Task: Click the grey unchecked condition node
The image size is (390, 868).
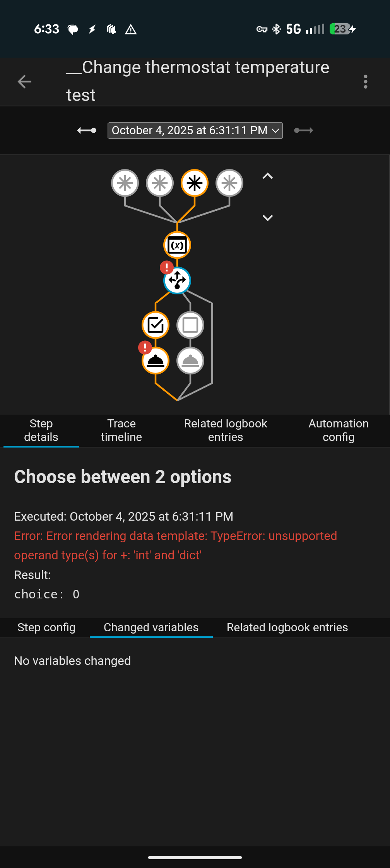Action: [x=190, y=325]
